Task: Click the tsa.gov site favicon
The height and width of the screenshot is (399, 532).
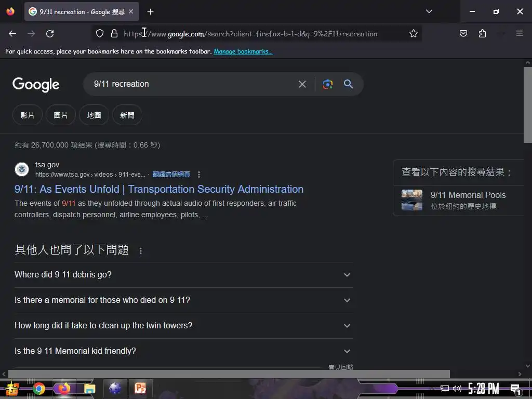Action: coord(22,169)
